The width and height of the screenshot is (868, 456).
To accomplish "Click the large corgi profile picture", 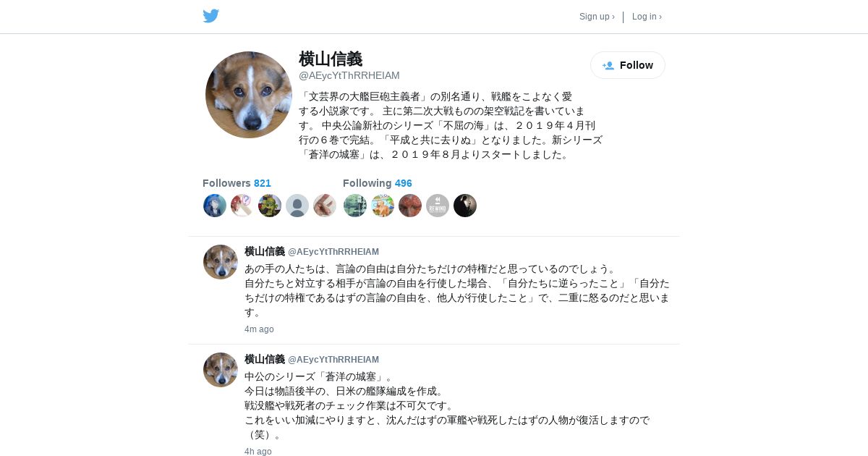I will click(249, 95).
